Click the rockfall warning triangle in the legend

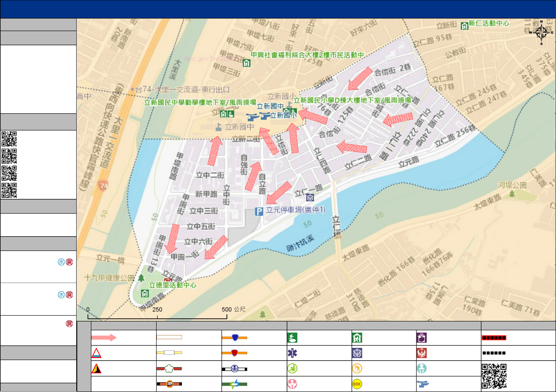pos(96,369)
